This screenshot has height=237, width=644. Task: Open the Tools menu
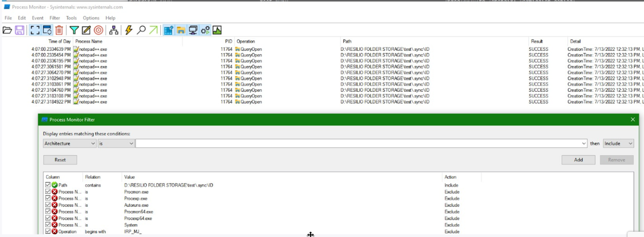click(71, 18)
